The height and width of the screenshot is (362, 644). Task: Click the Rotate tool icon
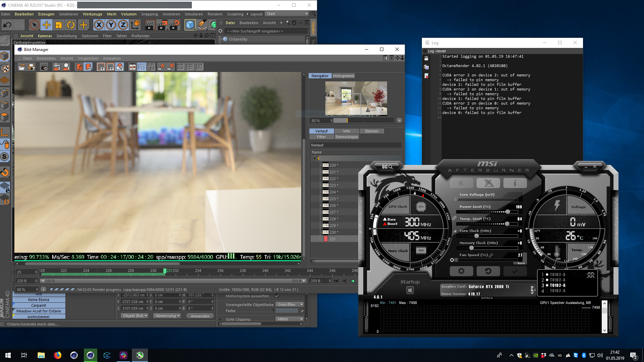[71, 25]
